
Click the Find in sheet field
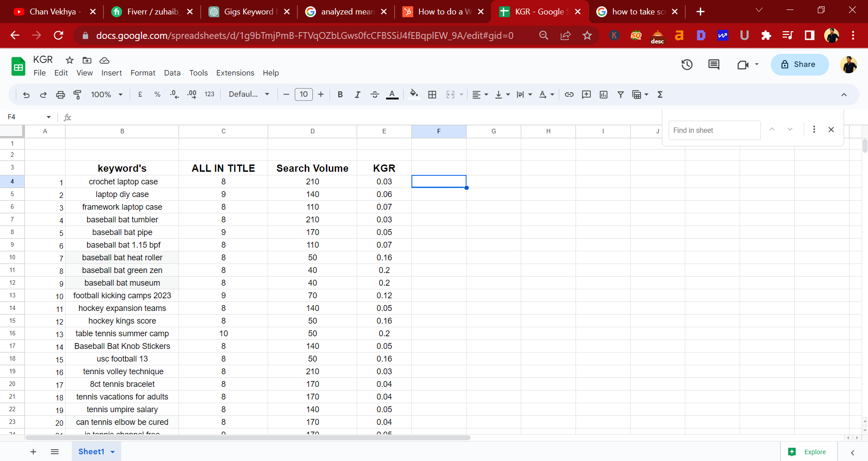pos(714,131)
